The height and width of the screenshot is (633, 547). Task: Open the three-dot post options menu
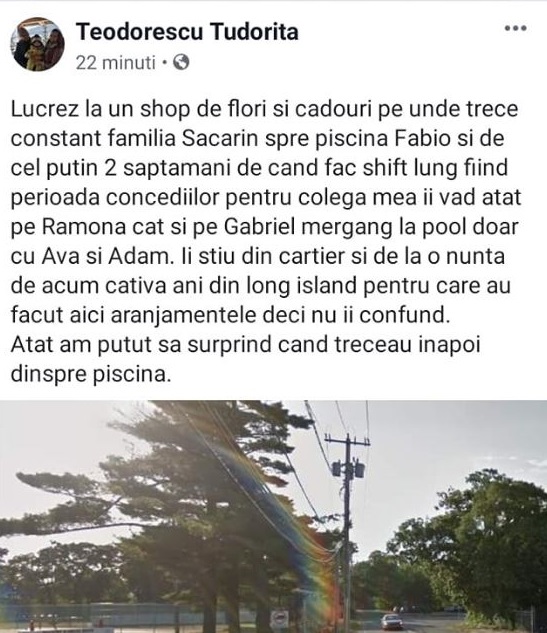coord(516,28)
